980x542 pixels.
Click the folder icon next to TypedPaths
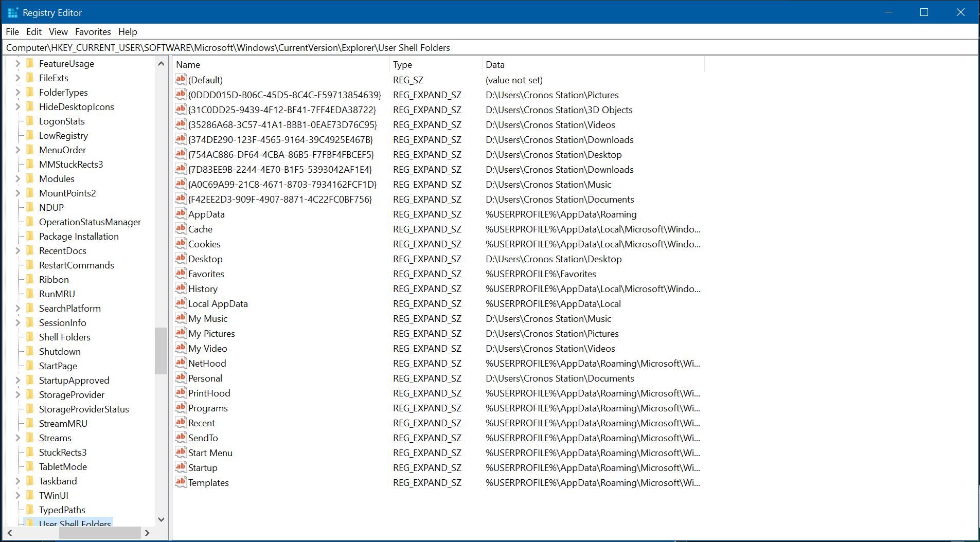coord(30,510)
